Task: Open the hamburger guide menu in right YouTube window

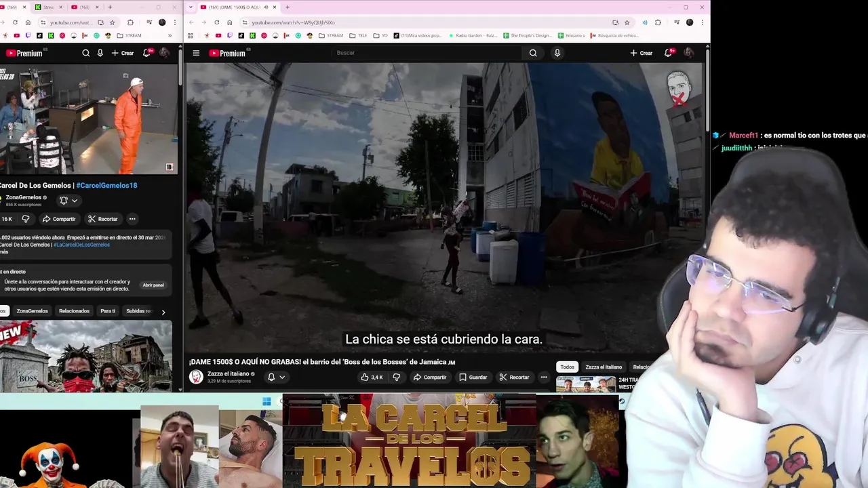Action: pyautogui.click(x=196, y=53)
